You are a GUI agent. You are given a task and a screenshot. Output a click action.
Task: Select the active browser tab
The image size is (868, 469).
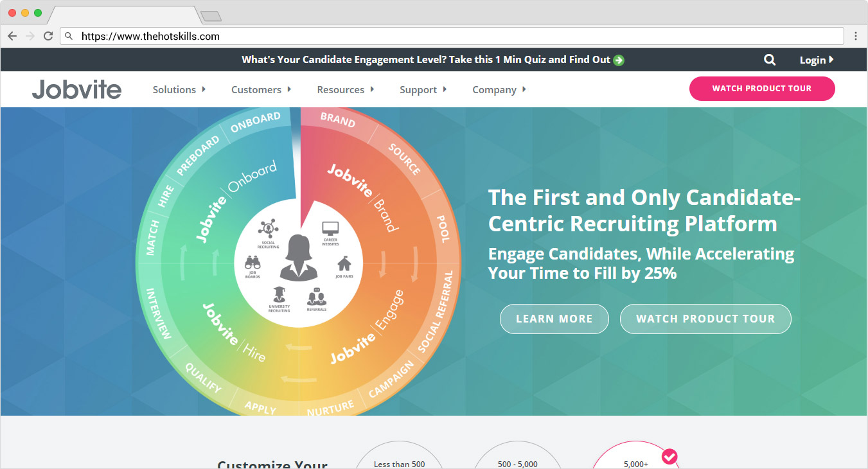click(x=124, y=15)
